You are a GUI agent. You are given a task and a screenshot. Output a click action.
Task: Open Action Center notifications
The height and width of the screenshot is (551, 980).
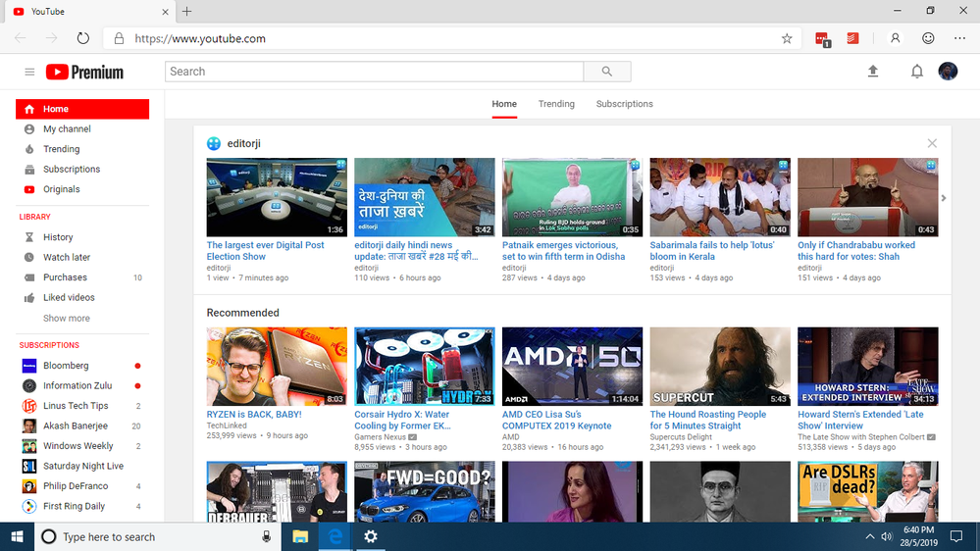point(956,536)
